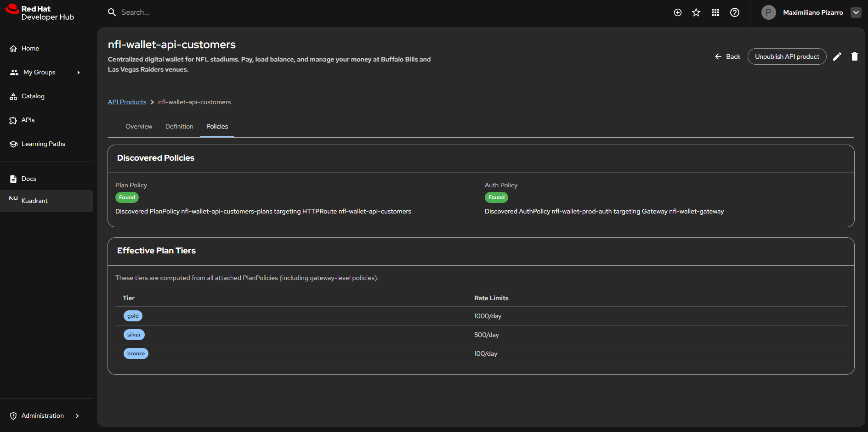Screen dimensions: 868x432
Task: Click the trash delete icon
Action: 854,56
